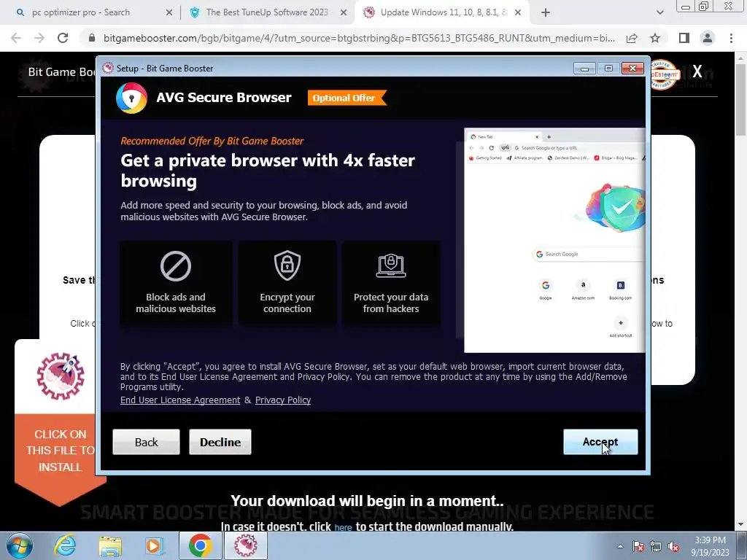Launch Internet Explorer from the taskbar

click(x=65, y=545)
